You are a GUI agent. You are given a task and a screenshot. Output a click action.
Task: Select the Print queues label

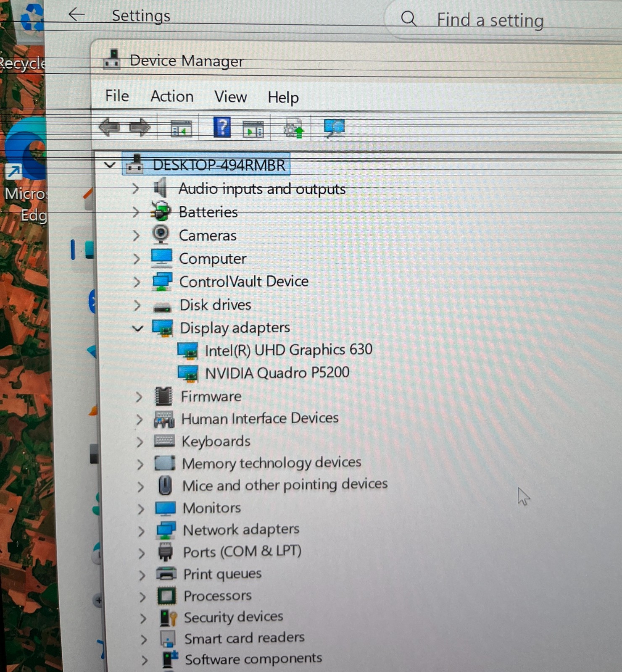coord(222,574)
